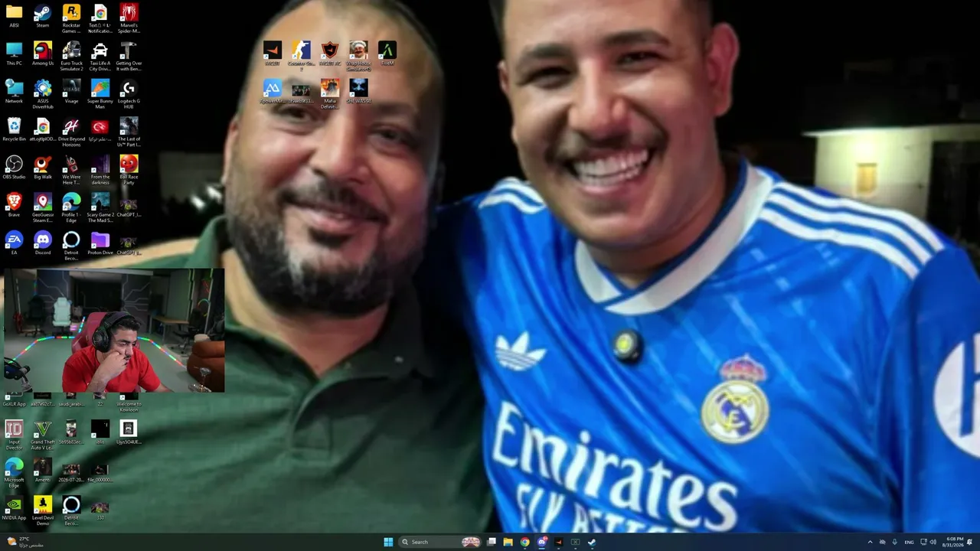Open Euro Truck Simulator 2 shortcut
Viewport: 980px width, 551px height.
(x=71, y=57)
